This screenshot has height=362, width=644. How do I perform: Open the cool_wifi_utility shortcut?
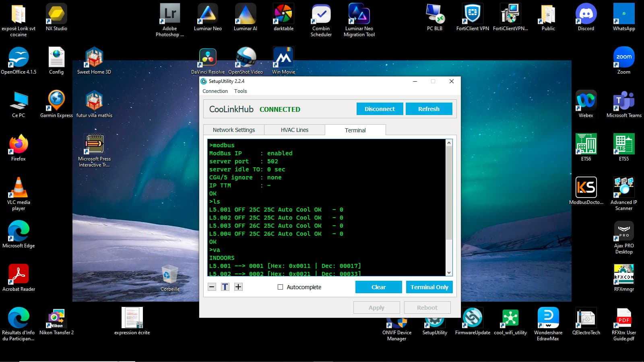pyautogui.click(x=510, y=318)
